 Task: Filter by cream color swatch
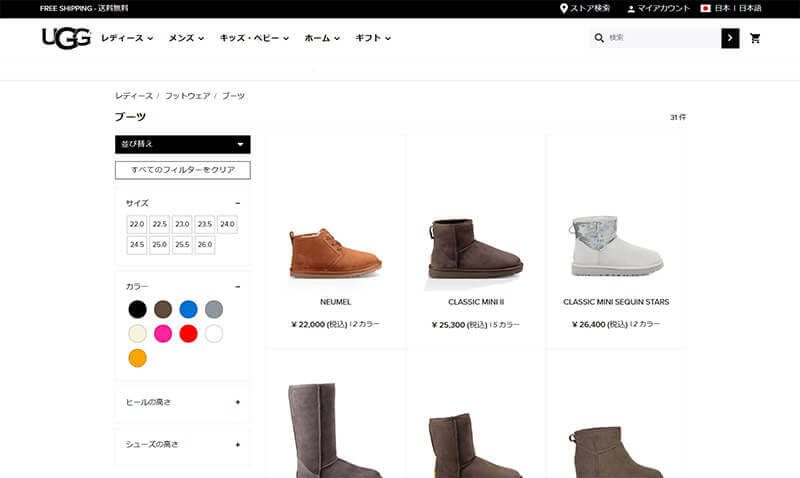point(137,334)
